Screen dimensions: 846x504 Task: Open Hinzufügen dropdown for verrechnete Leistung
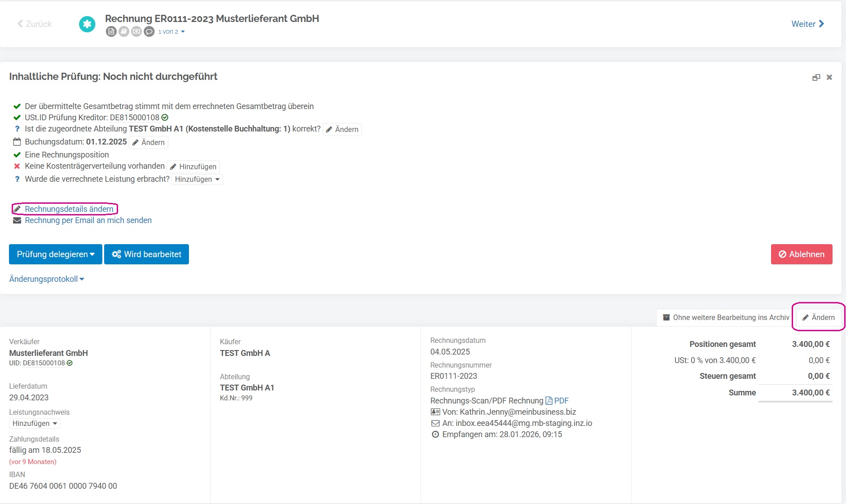[x=197, y=179]
